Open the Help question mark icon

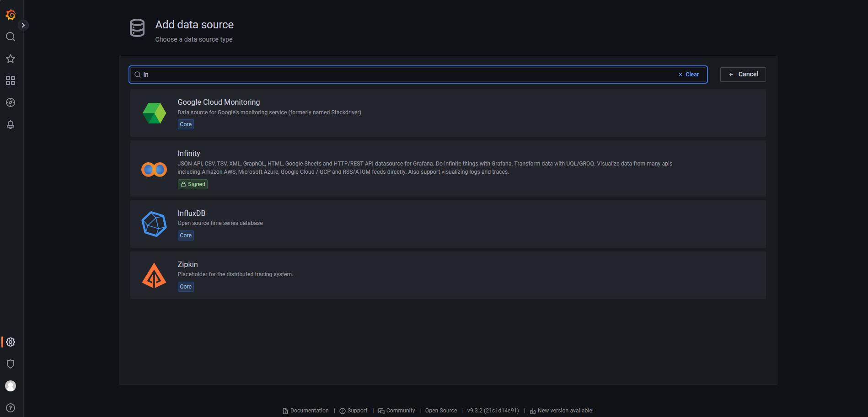tap(11, 408)
